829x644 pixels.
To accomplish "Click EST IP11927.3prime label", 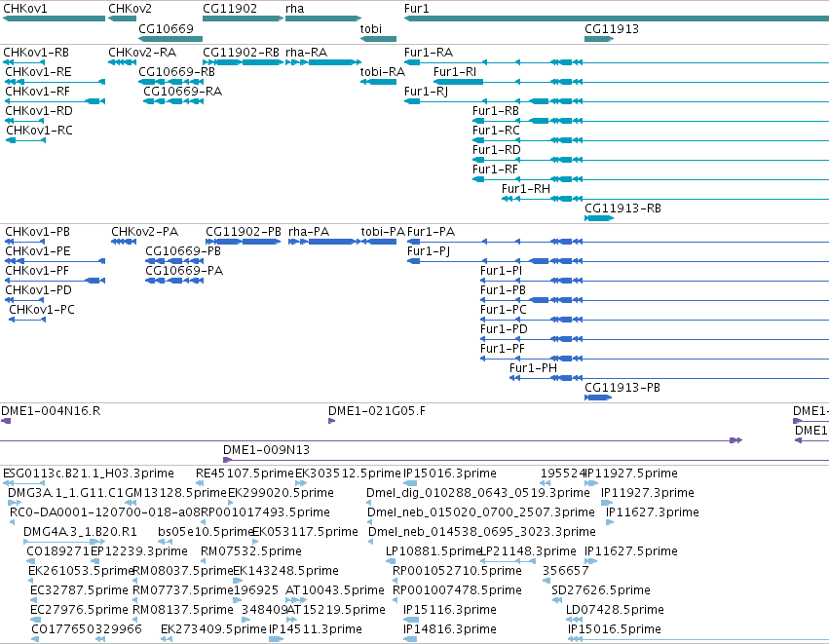I will click(x=648, y=493).
